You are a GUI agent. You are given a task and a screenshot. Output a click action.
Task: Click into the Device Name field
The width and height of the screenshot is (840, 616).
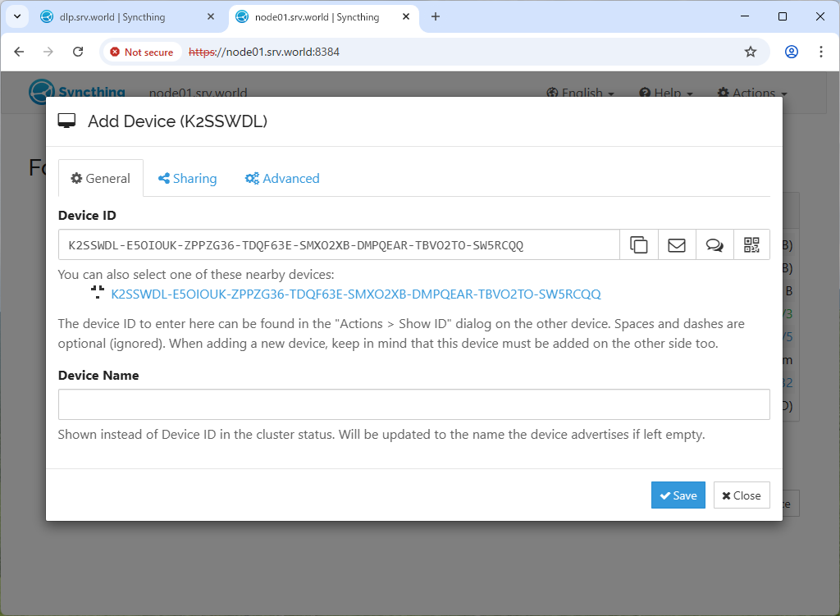pos(413,404)
